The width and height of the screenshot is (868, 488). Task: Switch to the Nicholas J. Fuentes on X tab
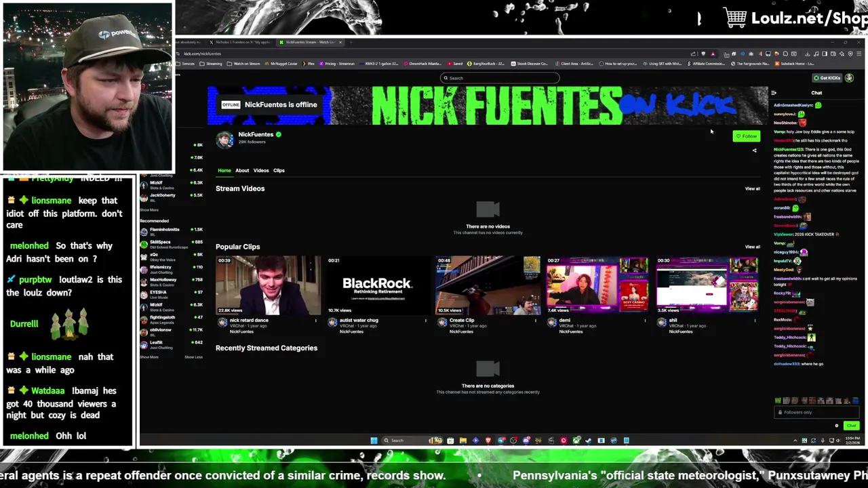(241, 42)
